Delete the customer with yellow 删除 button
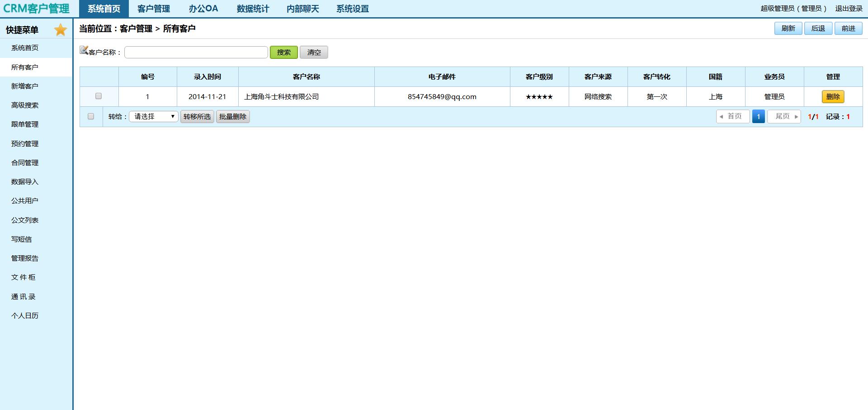Screen dimensions: 868x410 coord(833,97)
